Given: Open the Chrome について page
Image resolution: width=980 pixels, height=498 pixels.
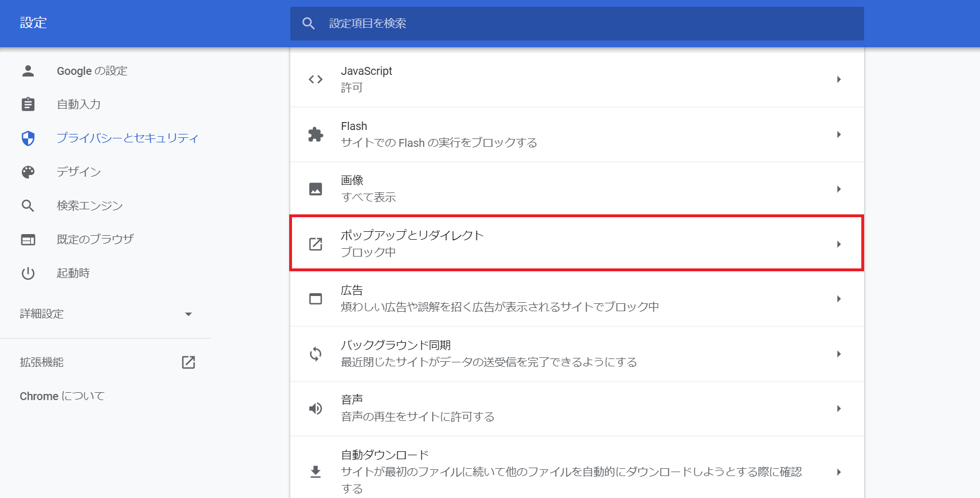Looking at the screenshot, I should pos(62,396).
